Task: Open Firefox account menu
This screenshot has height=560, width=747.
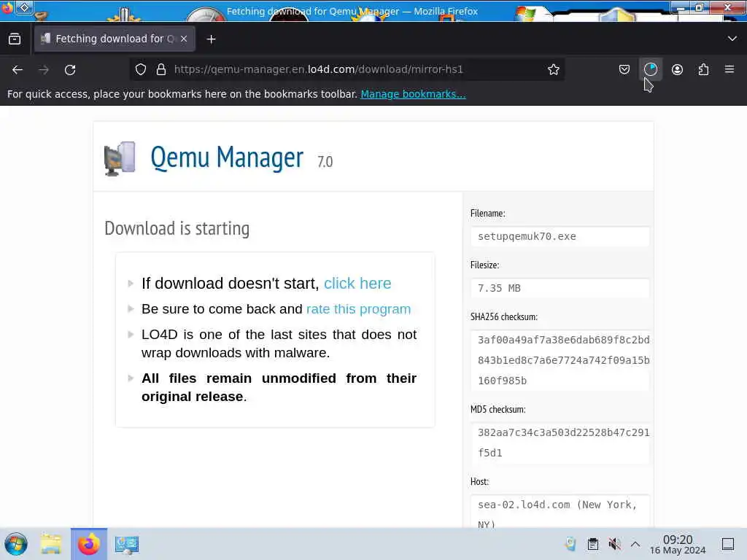Action: [x=677, y=69]
